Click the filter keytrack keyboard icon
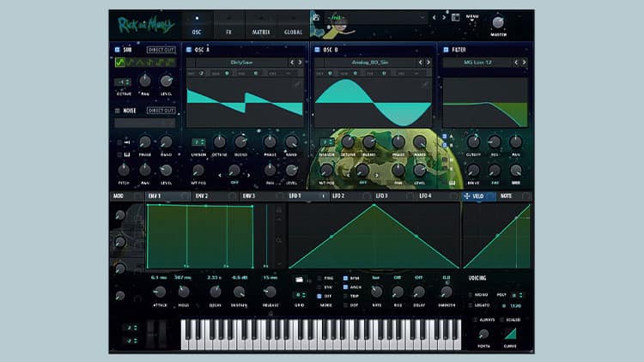The width and height of the screenshot is (644, 362). (x=453, y=183)
